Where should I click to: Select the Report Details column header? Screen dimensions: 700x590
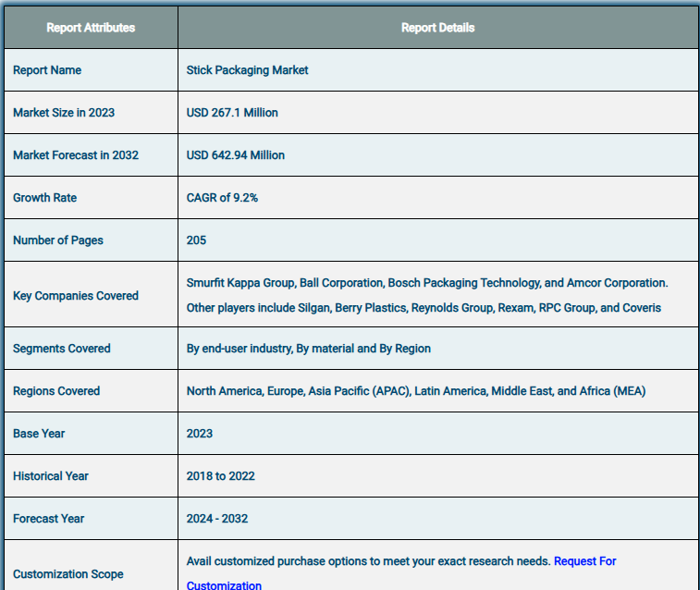click(x=437, y=28)
